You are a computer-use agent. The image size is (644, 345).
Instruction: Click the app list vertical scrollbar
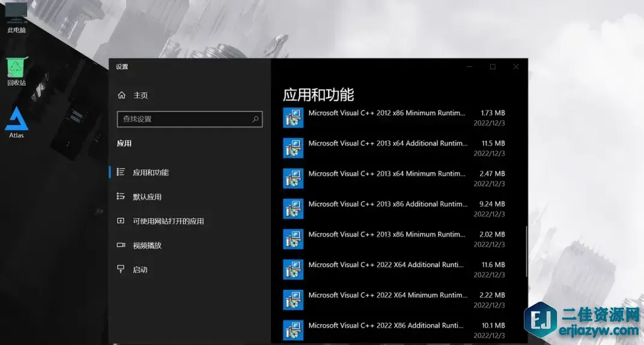[x=526, y=251]
